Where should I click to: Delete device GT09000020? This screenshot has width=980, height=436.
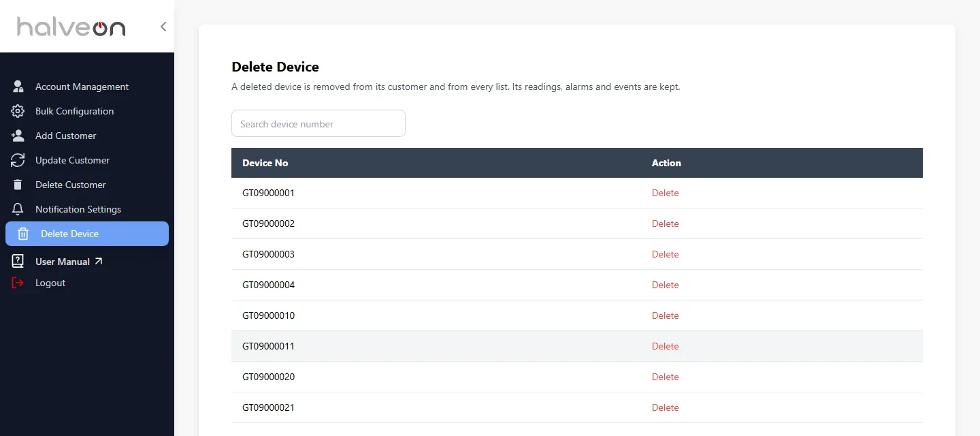pos(665,377)
